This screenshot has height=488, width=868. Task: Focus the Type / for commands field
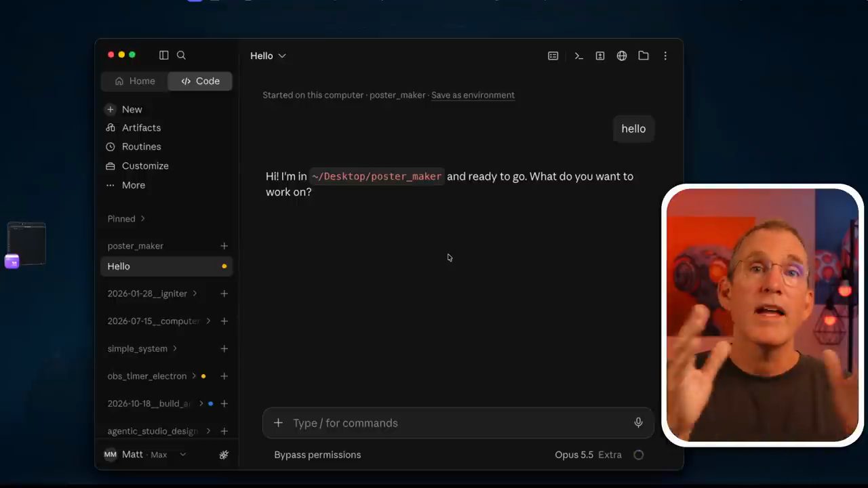[458, 423]
